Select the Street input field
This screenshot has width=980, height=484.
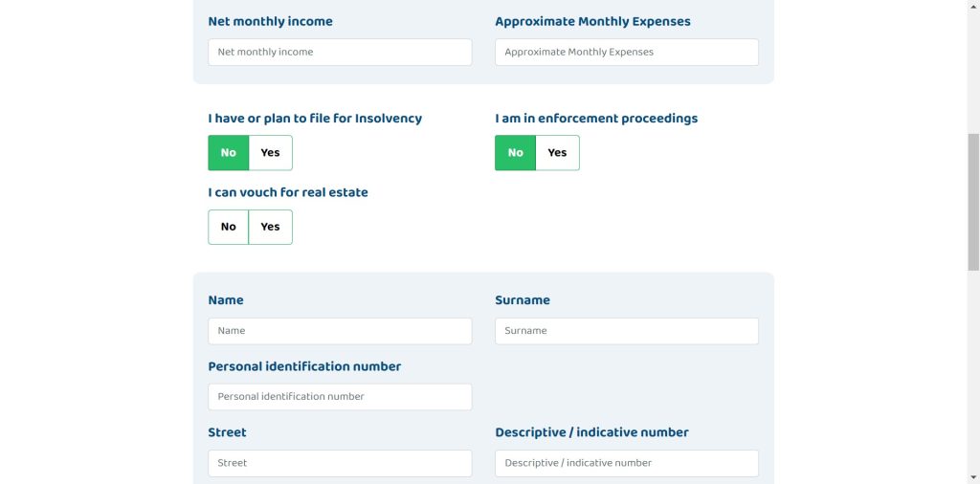click(x=340, y=463)
